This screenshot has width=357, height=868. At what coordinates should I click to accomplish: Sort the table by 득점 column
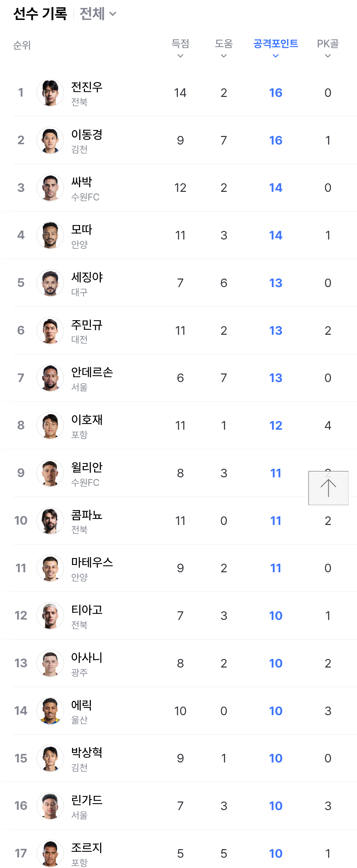[x=180, y=48]
